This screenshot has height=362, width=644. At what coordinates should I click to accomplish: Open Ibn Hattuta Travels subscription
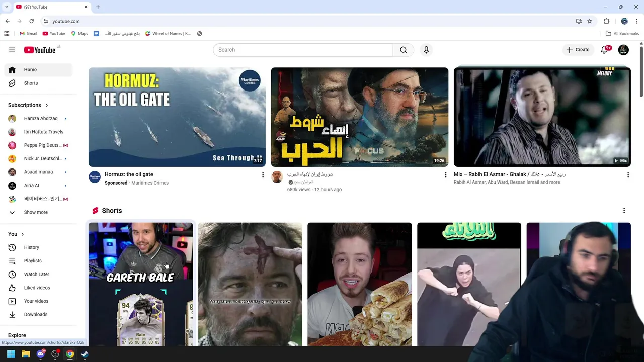pyautogui.click(x=38, y=132)
